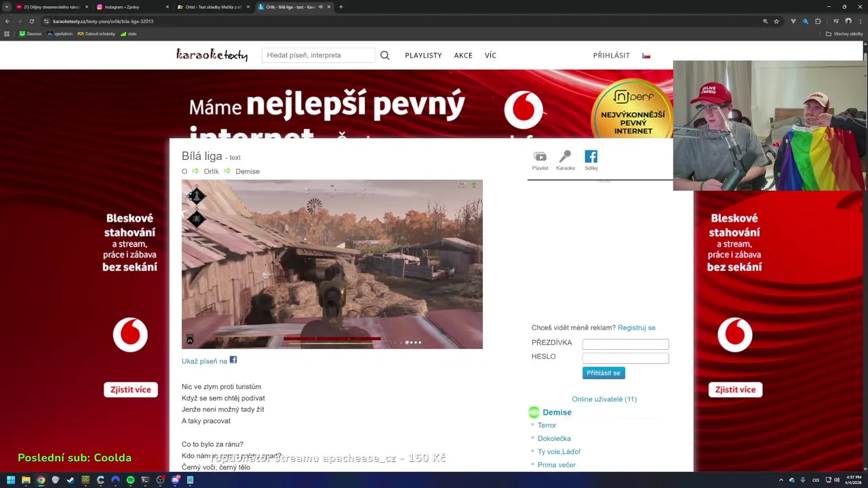Open Windows Start button
Screen dimensions: 868x488
pos(11,480)
